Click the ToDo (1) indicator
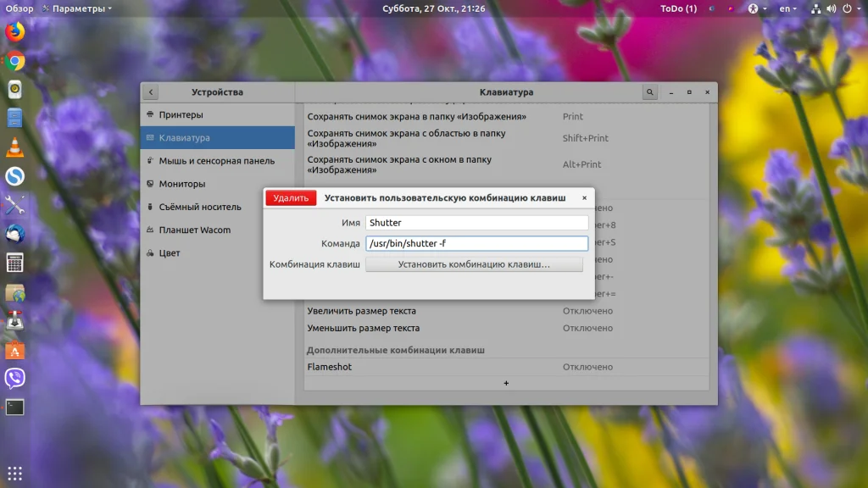The image size is (868, 488). click(x=679, y=8)
